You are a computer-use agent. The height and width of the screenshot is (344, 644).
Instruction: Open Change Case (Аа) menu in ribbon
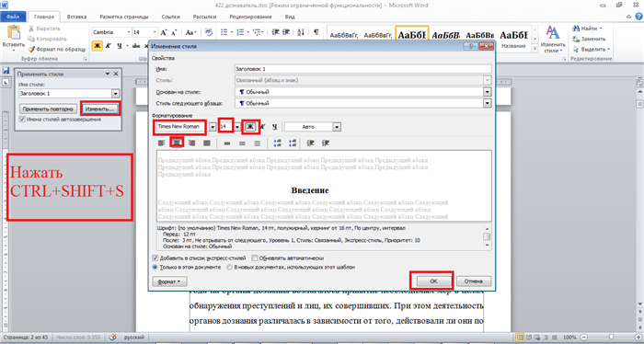[x=190, y=32]
